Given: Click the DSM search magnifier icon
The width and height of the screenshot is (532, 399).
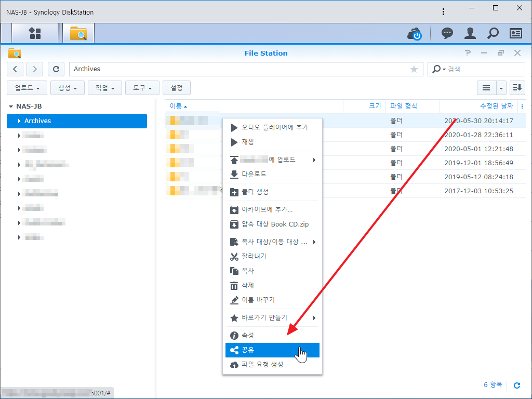Looking at the screenshot, I should coord(493,34).
